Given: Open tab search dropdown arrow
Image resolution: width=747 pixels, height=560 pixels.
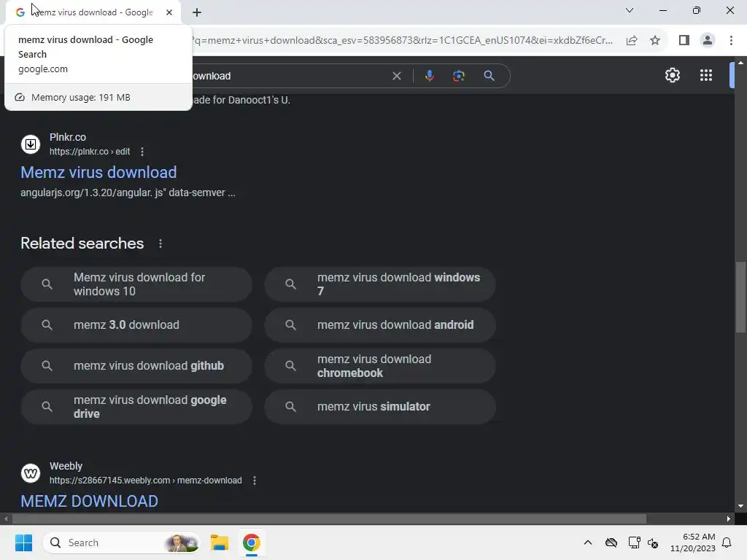Looking at the screenshot, I should coord(630,10).
